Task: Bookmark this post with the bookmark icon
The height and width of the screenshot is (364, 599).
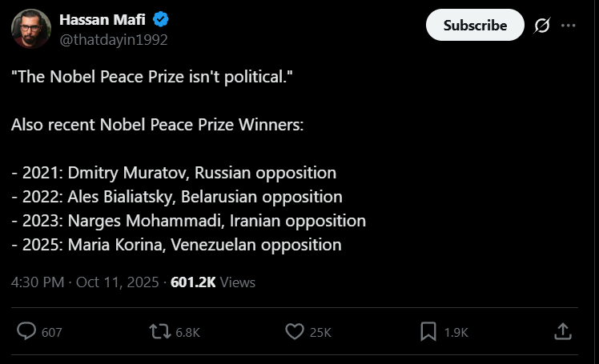Action: (x=428, y=331)
